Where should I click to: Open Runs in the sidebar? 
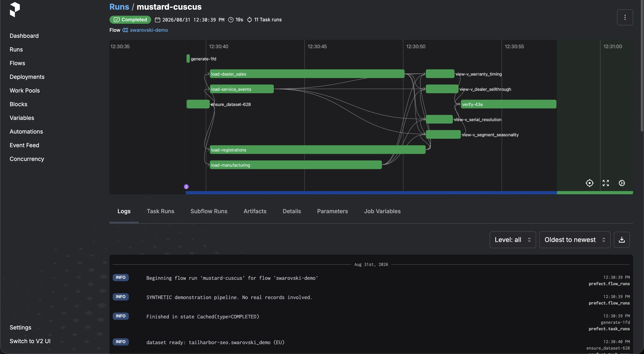point(16,49)
